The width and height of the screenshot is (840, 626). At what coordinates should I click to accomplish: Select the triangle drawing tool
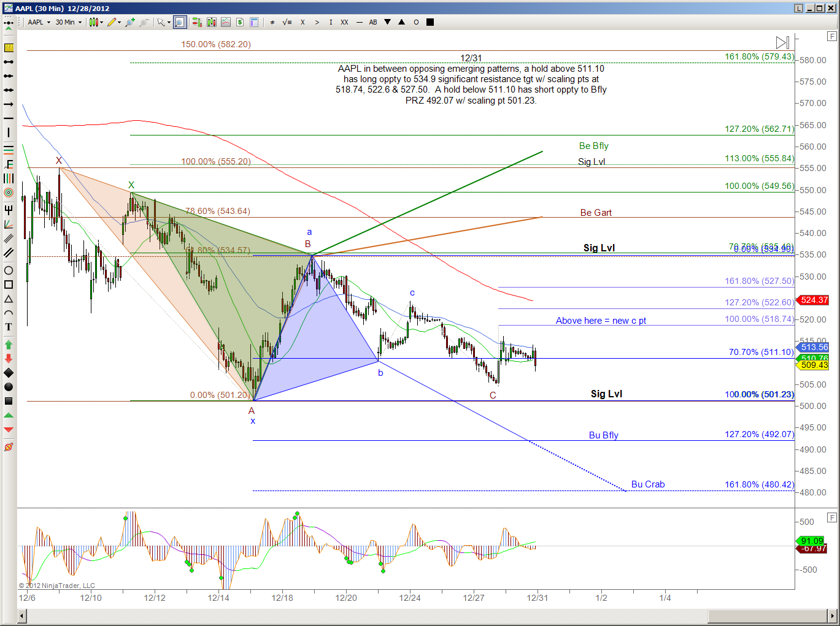[9, 299]
